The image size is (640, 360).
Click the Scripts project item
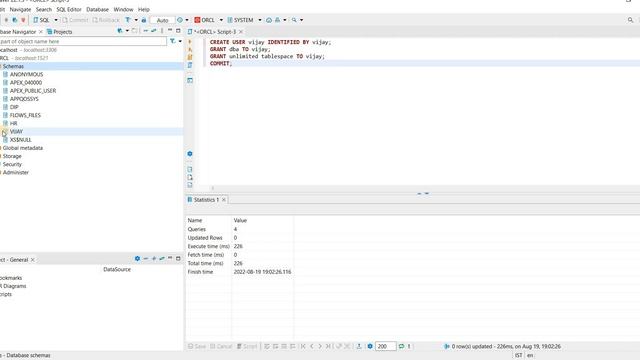coord(6,294)
